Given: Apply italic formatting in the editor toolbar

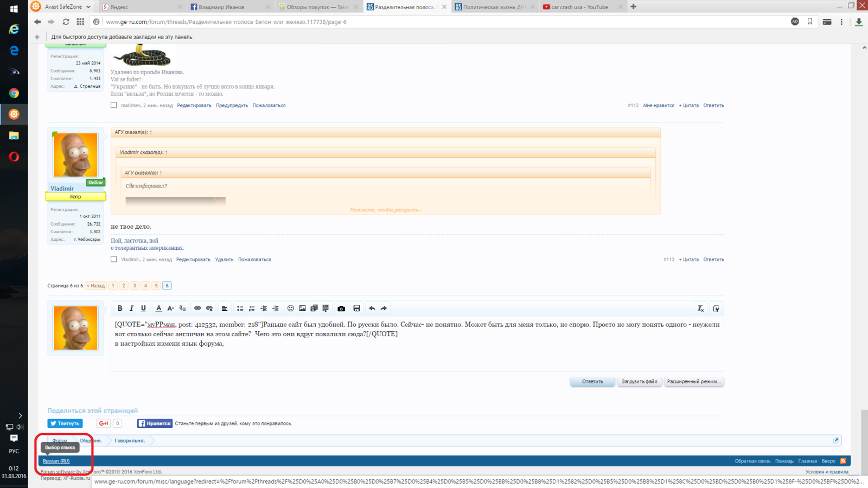Looking at the screenshot, I should (131, 309).
